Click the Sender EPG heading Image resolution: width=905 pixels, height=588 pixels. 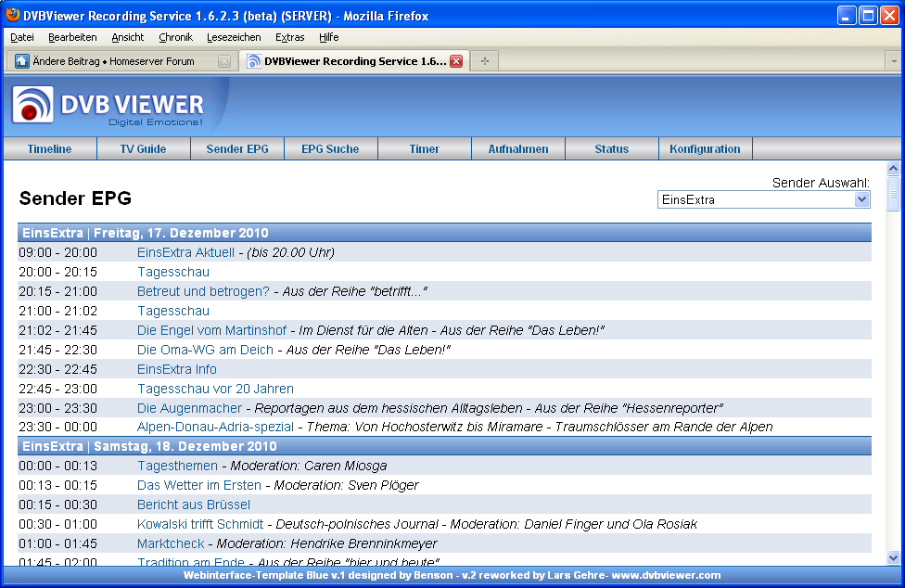tap(75, 198)
